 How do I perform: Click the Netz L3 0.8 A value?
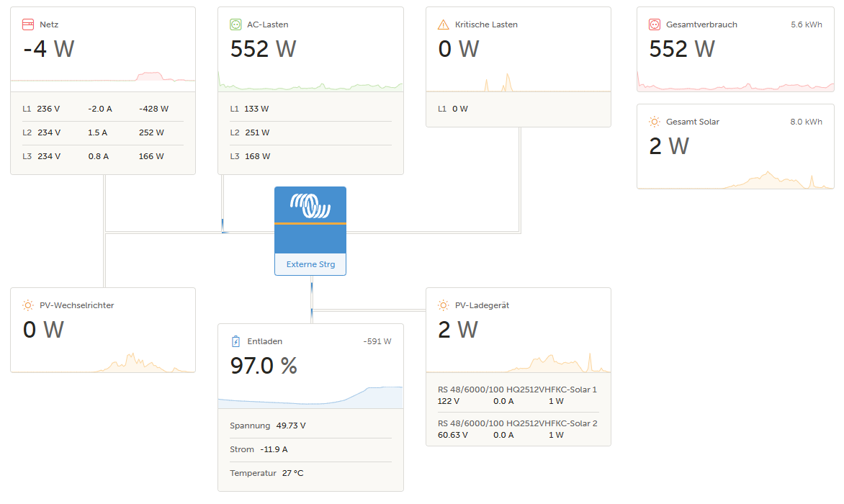[x=99, y=156]
